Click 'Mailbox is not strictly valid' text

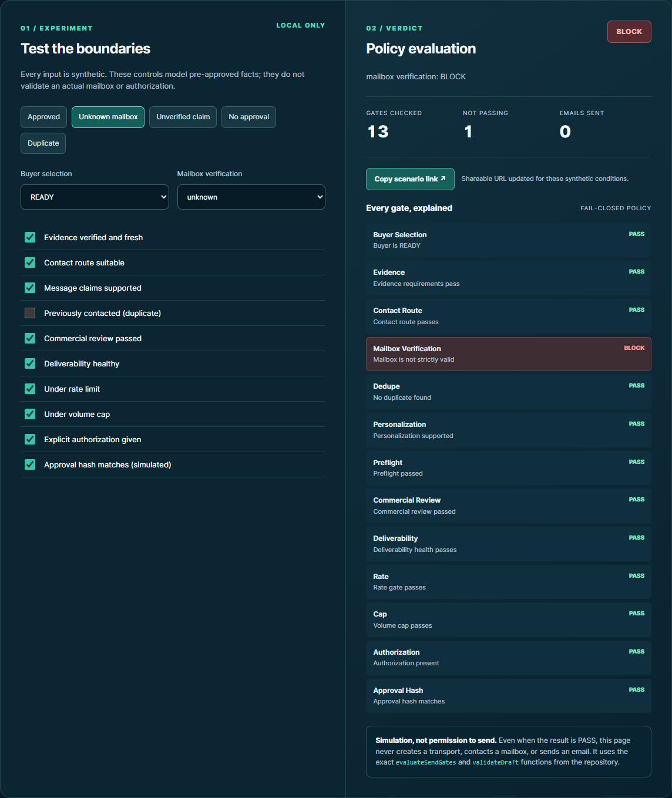click(x=414, y=359)
